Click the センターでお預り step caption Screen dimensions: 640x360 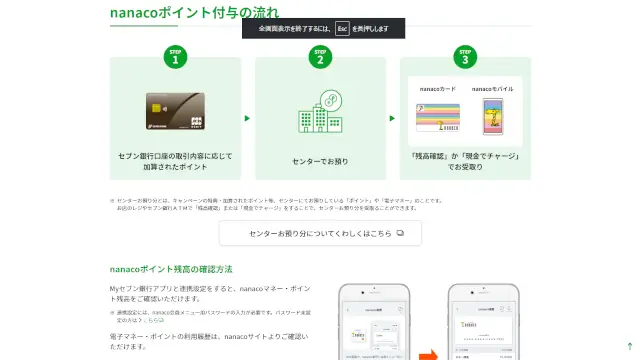(320, 162)
